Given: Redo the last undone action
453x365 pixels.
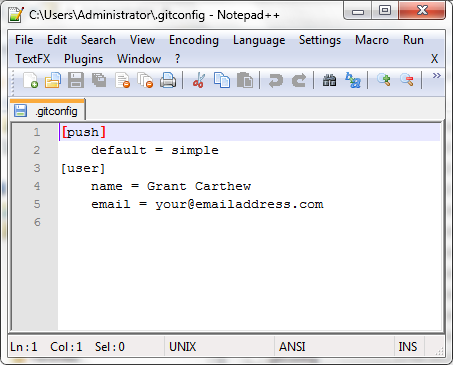Looking at the screenshot, I should click(299, 80).
